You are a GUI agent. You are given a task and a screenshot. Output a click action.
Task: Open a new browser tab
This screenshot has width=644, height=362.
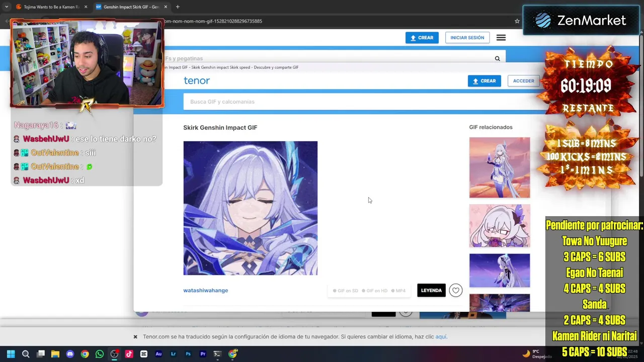click(178, 7)
